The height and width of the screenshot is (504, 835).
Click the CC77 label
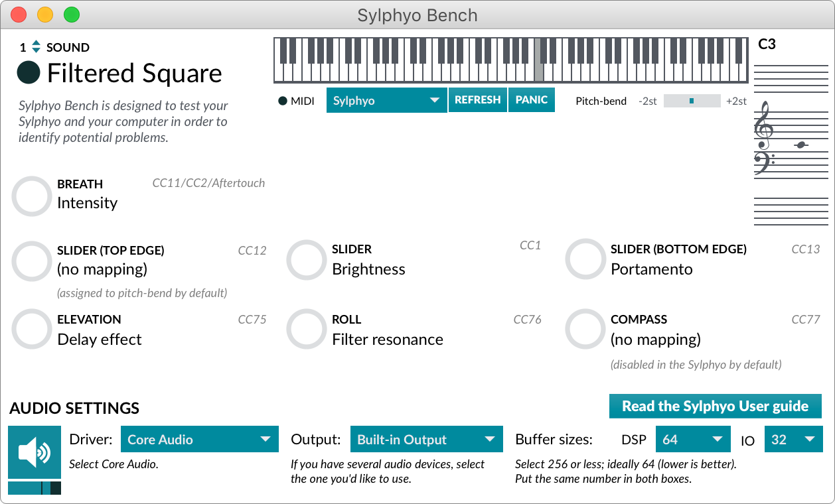point(806,320)
